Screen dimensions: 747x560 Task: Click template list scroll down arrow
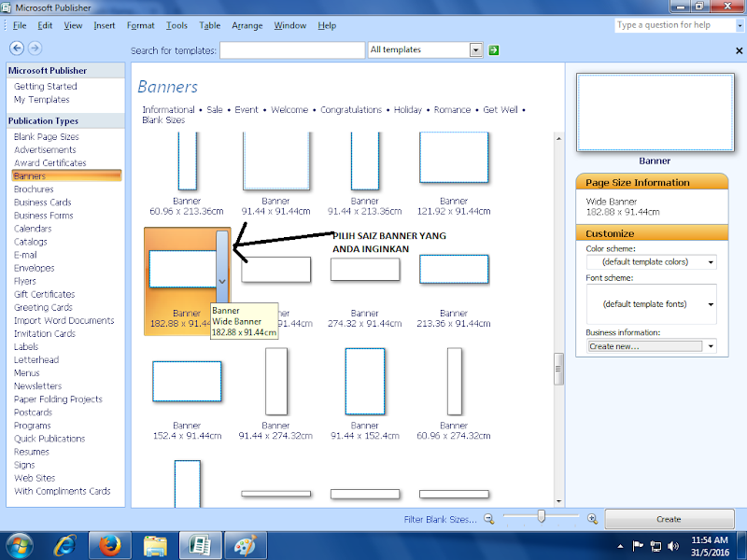click(558, 501)
